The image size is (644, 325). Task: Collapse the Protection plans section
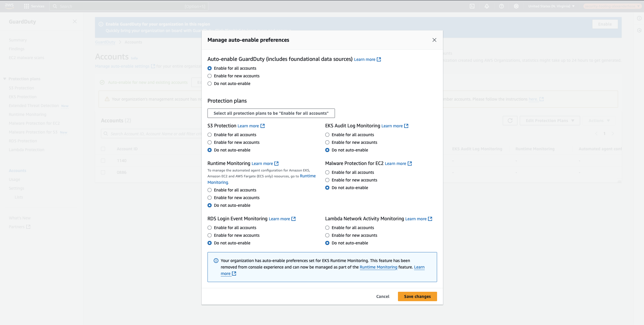tap(5, 79)
